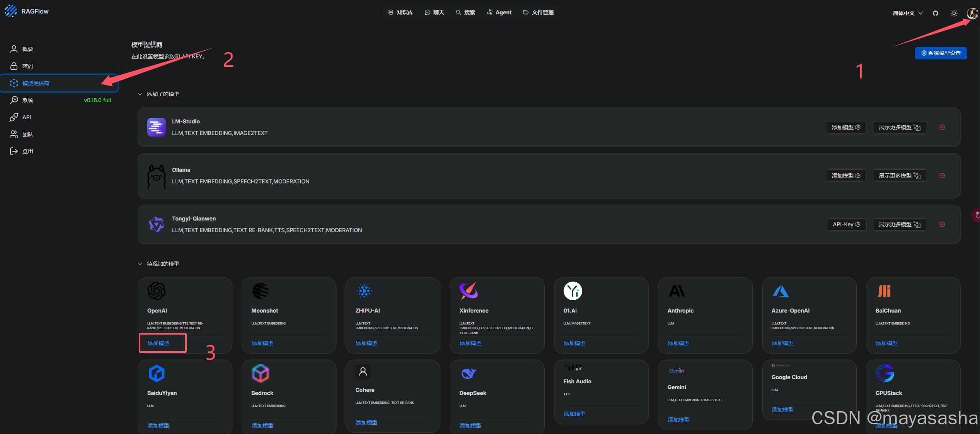Click 添加模型 on the Gemini card
980x434 pixels.
coord(678,420)
